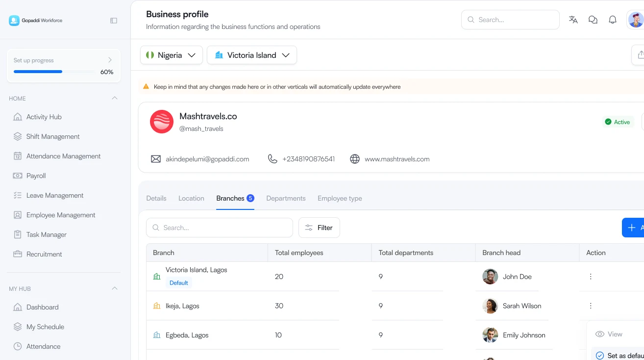Collapse the MY HUB section
Image resolution: width=644 pixels, height=360 pixels.
(x=115, y=288)
